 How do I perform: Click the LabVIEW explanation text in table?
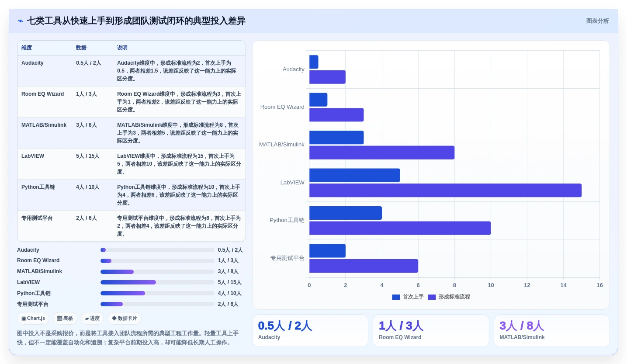click(x=179, y=164)
